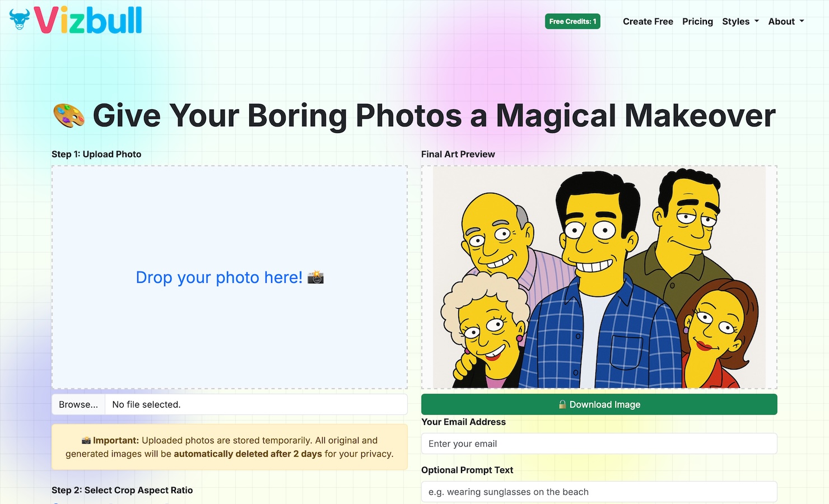The height and width of the screenshot is (504, 829).
Task: Click the Step 2: Select Crop Aspect Ratio heading
Action: pos(122,490)
